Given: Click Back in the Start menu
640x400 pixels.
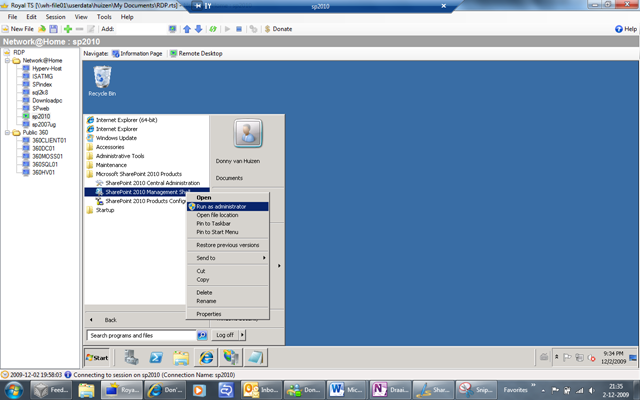Looking at the screenshot, I should click(x=104, y=320).
